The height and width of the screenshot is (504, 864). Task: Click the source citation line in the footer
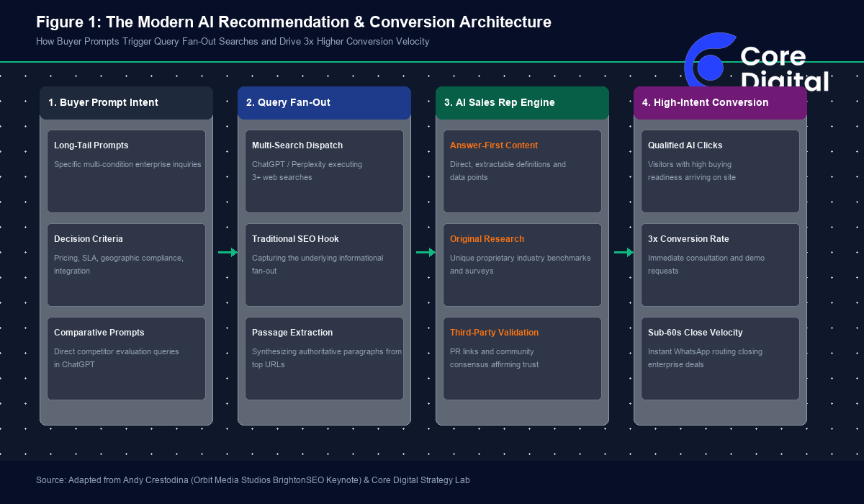click(253, 480)
